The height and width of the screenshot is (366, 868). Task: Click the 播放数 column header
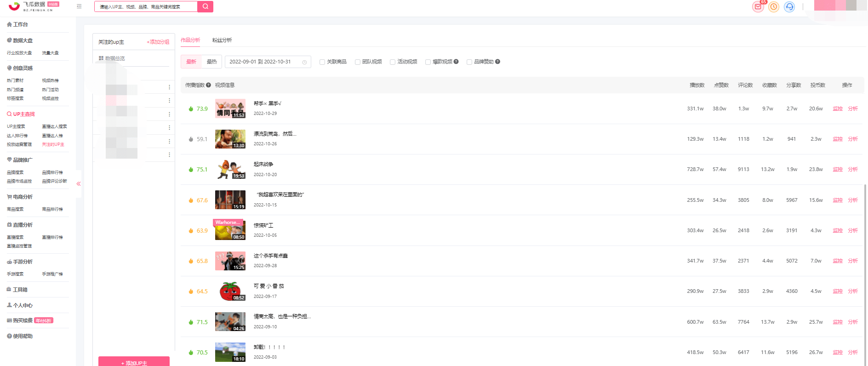point(697,85)
